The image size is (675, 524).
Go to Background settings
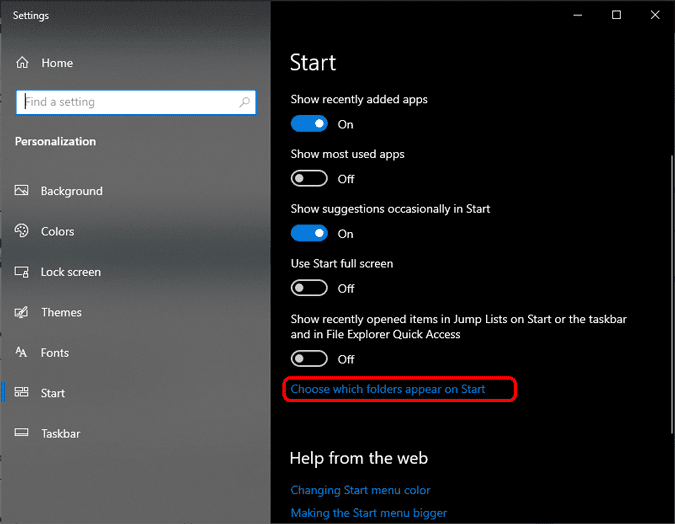click(x=71, y=191)
